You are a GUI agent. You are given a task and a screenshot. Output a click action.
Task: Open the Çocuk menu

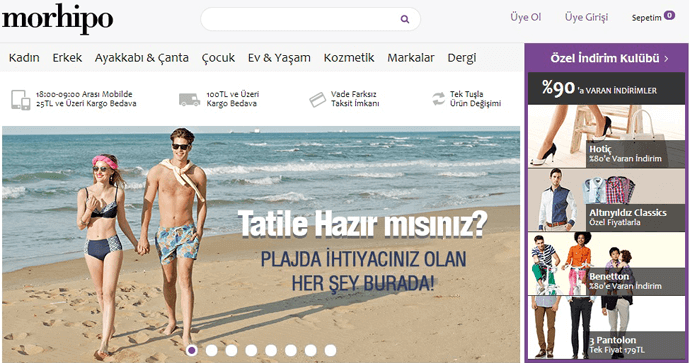pos(218,58)
